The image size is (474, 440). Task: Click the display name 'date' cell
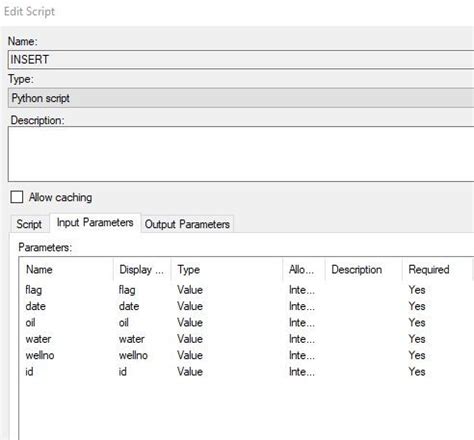(129, 306)
